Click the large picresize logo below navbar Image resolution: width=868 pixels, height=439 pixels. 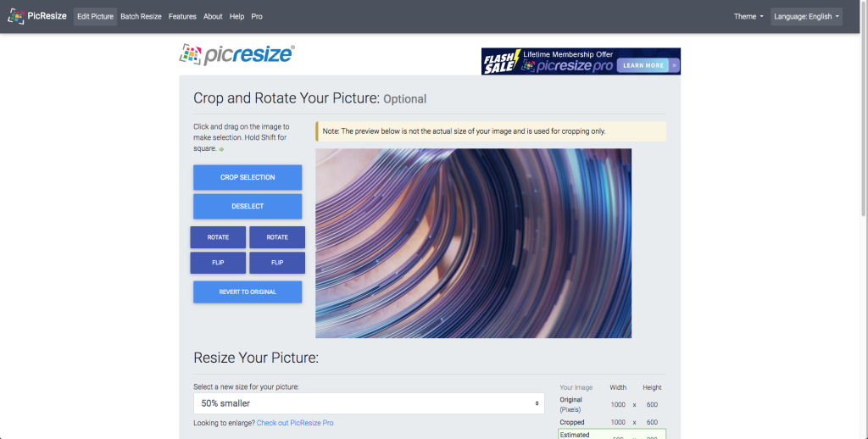(x=236, y=55)
